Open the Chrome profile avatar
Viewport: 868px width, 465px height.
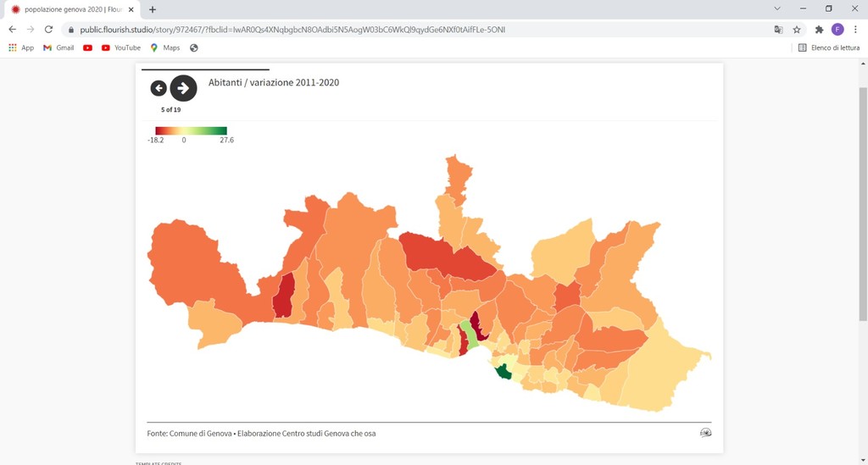pos(837,29)
